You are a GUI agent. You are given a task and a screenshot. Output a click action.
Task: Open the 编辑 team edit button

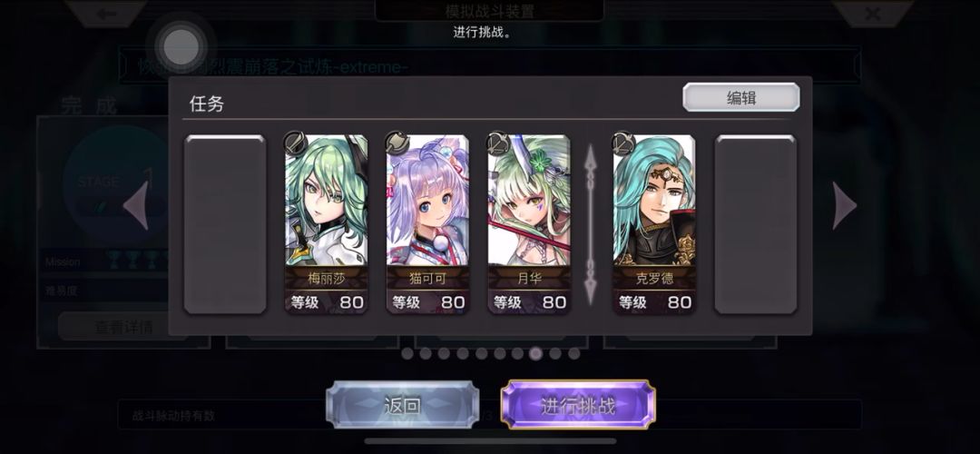click(740, 97)
